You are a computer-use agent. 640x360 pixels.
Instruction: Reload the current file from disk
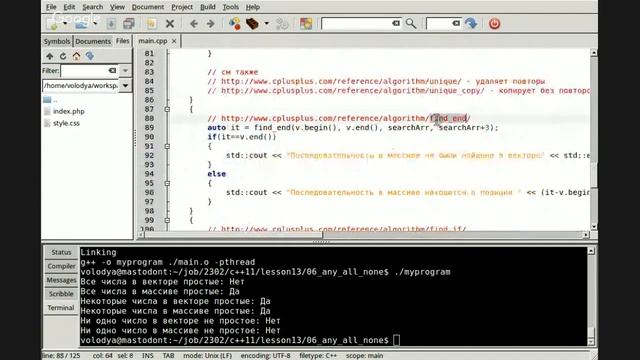pos(151,24)
